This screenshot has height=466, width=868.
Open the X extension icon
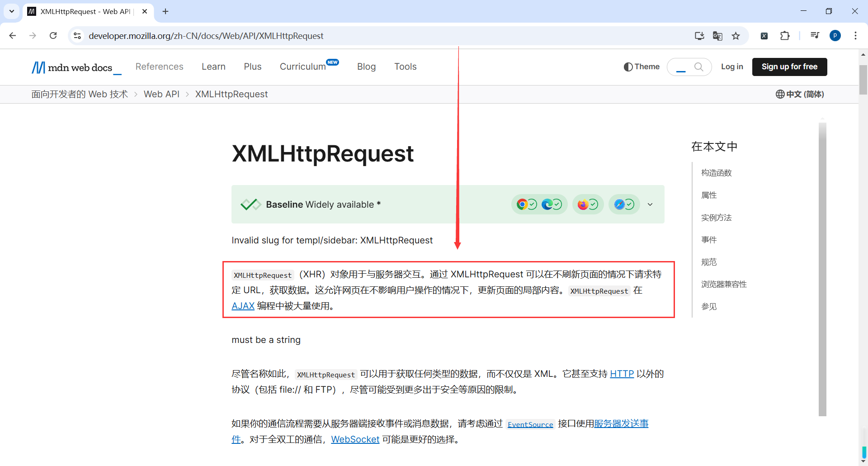(x=764, y=36)
